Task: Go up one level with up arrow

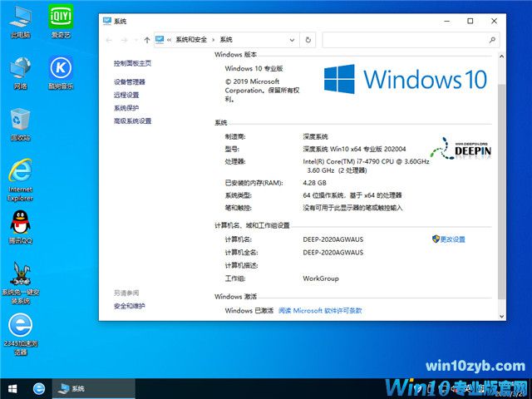Action: coord(147,40)
